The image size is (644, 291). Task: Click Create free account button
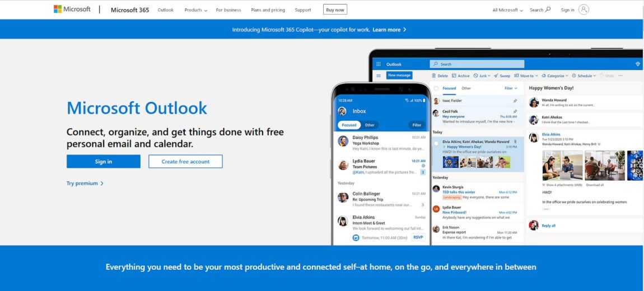tap(186, 161)
